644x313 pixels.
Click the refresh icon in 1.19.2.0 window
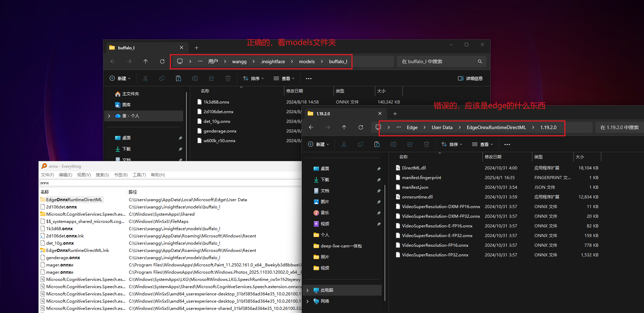[x=361, y=127]
